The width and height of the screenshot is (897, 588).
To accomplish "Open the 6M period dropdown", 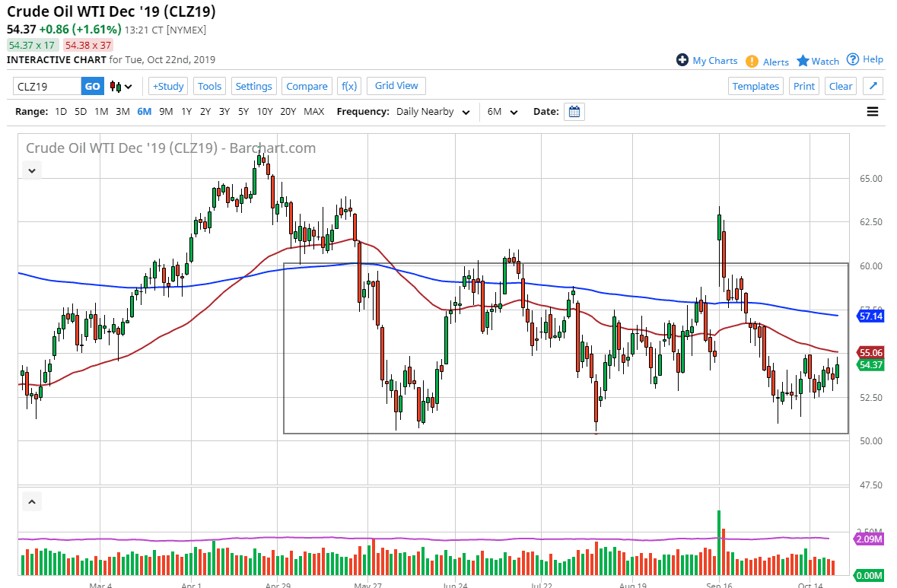I will pyautogui.click(x=502, y=112).
